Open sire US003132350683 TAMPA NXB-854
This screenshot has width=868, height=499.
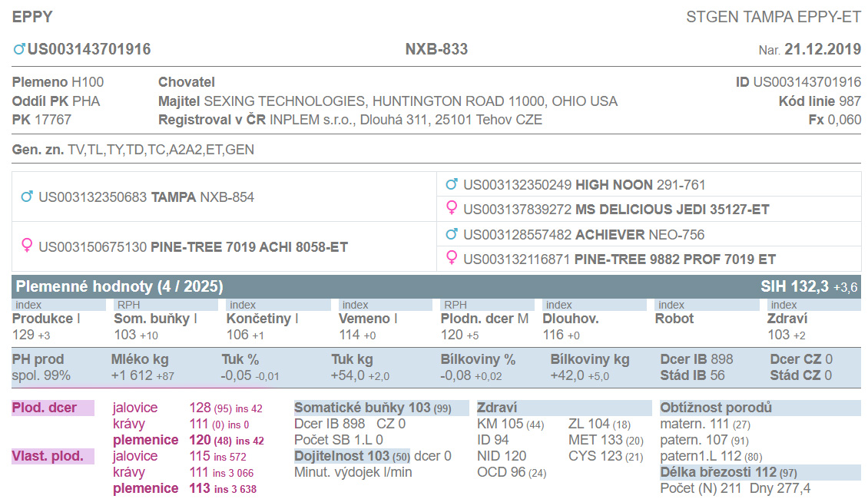point(146,197)
